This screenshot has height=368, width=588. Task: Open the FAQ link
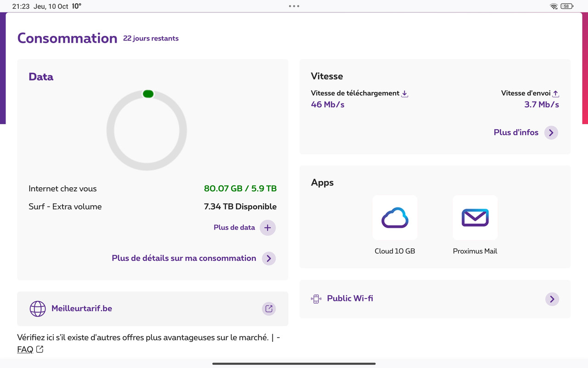(26, 349)
